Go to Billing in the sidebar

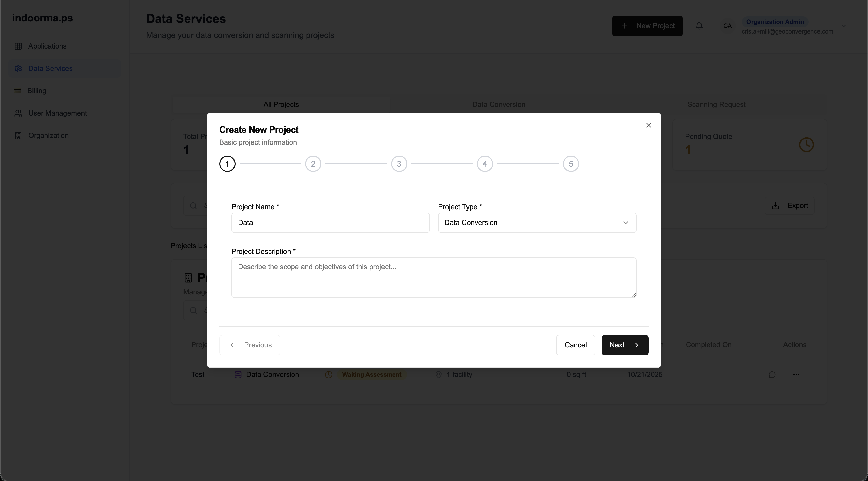[64, 91]
